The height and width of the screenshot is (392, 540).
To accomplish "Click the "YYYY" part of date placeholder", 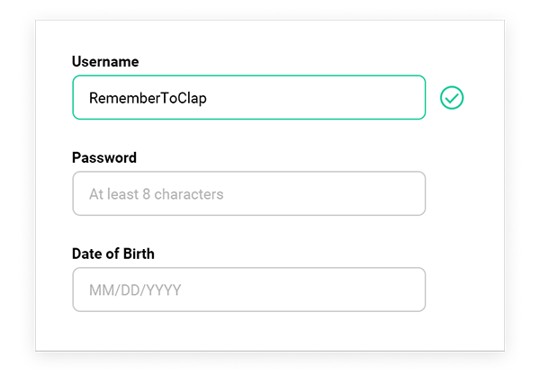I will [166, 290].
